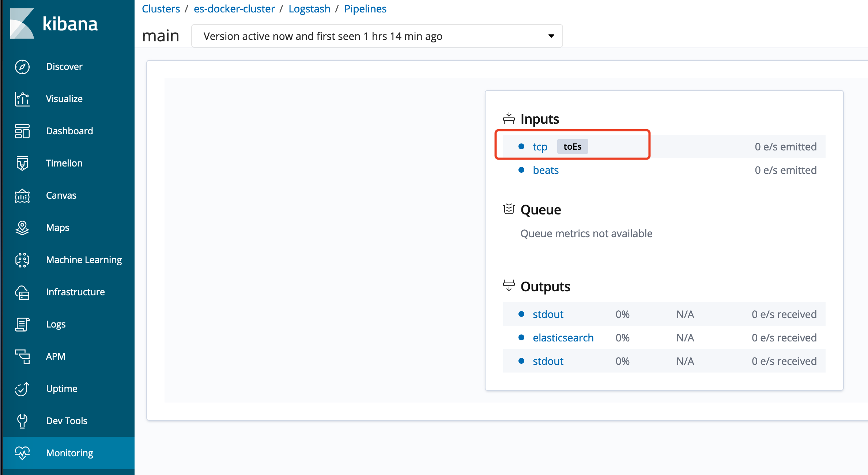868x475 pixels.
Task: Open APM via its flow icon
Action: 22,356
